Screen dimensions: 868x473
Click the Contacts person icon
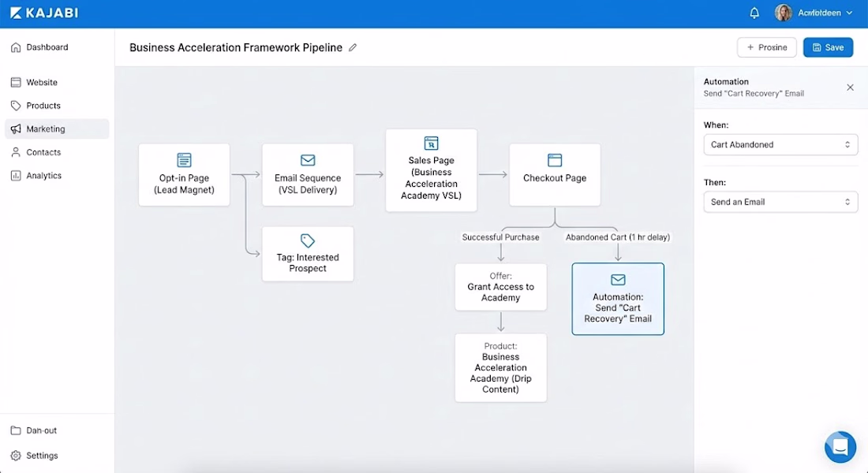tap(16, 152)
